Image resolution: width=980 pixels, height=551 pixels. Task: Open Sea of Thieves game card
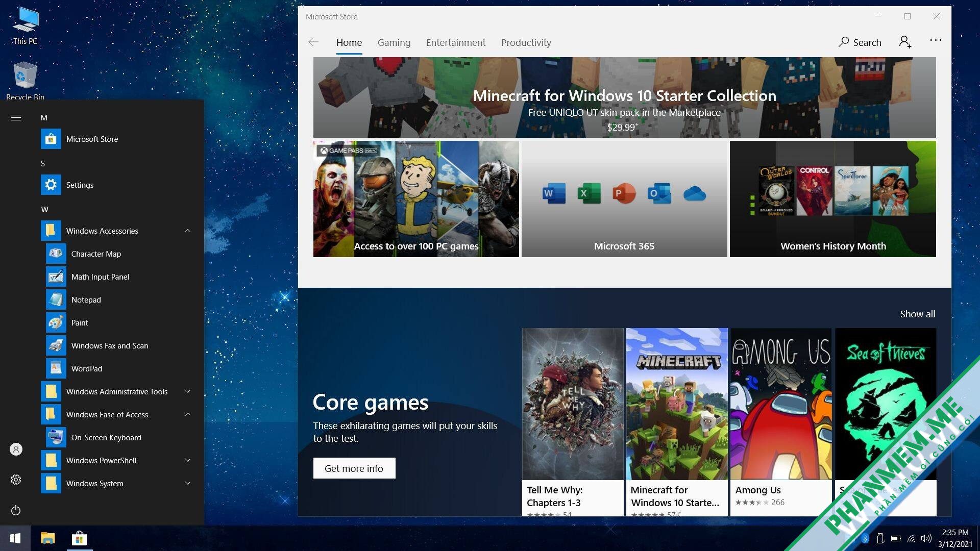click(886, 422)
